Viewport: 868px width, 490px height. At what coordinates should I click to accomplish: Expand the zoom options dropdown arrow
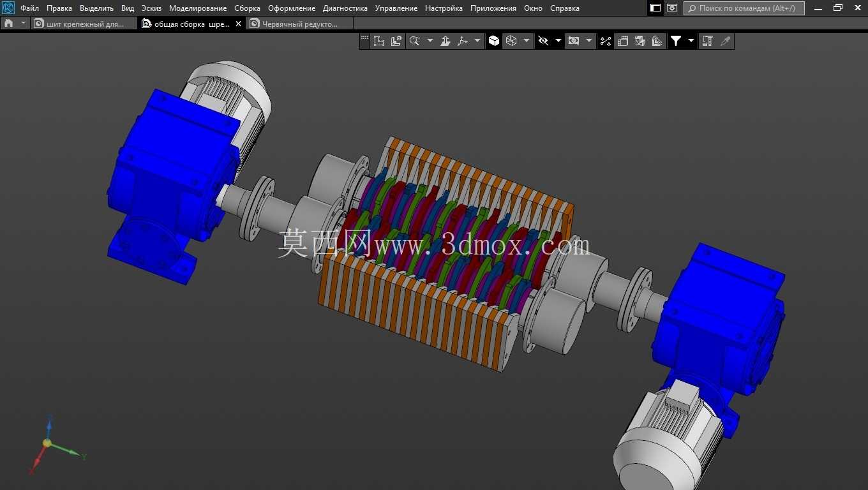430,41
